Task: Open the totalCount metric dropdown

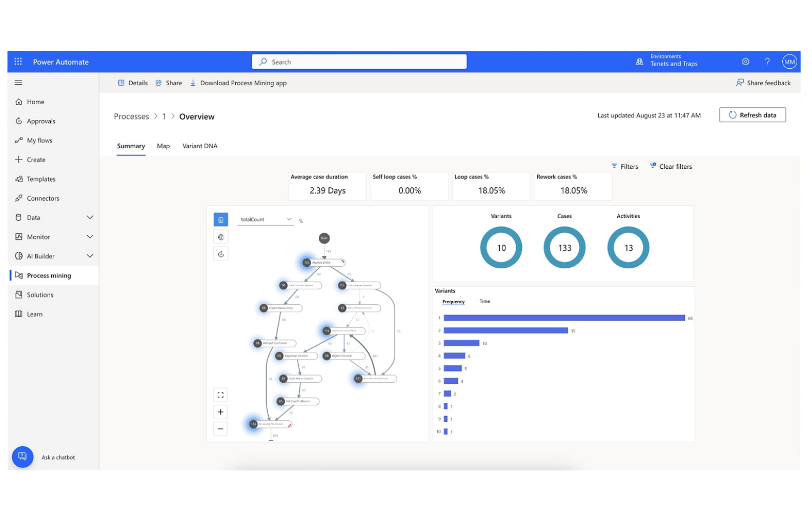Action: pos(266,220)
